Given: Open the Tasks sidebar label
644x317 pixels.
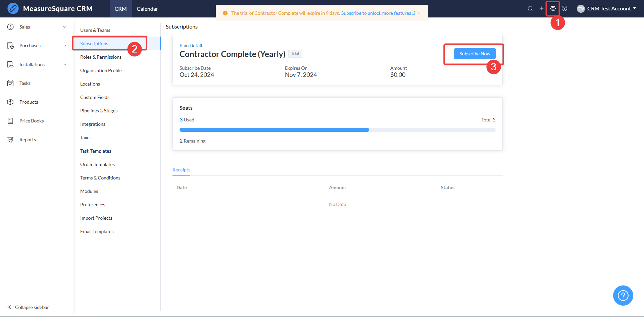Looking at the screenshot, I should pos(25,83).
